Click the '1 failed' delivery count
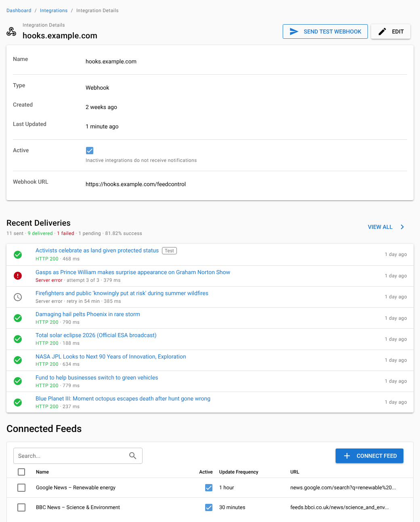 click(66, 233)
